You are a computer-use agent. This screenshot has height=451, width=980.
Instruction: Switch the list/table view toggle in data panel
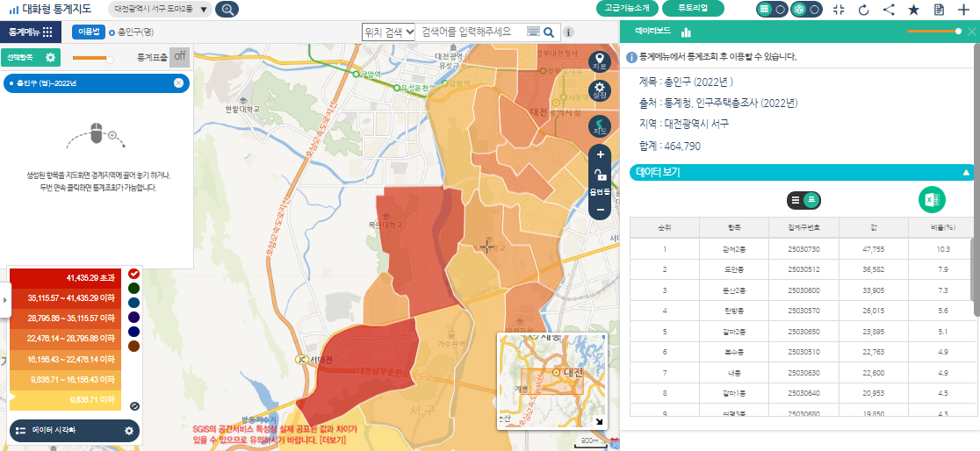[803, 200]
